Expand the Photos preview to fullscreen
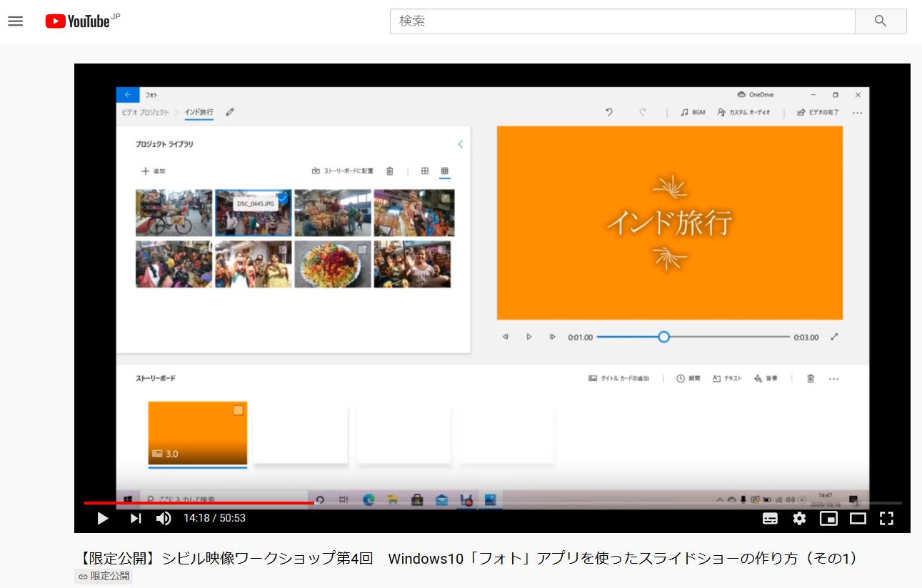Image resolution: width=922 pixels, height=588 pixels. [x=834, y=337]
